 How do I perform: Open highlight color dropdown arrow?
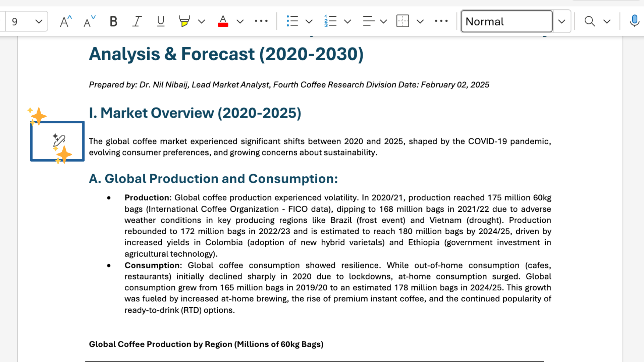pos(202,21)
